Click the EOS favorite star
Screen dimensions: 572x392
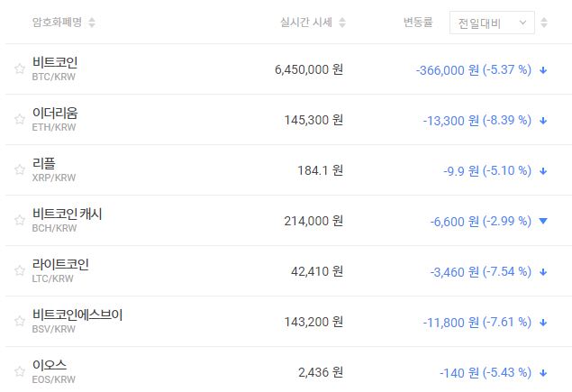[x=20, y=372]
